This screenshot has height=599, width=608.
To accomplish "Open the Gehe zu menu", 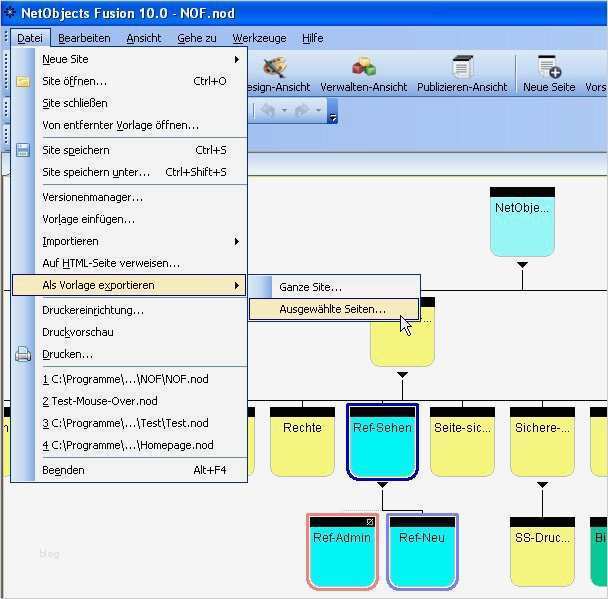I will (x=197, y=38).
